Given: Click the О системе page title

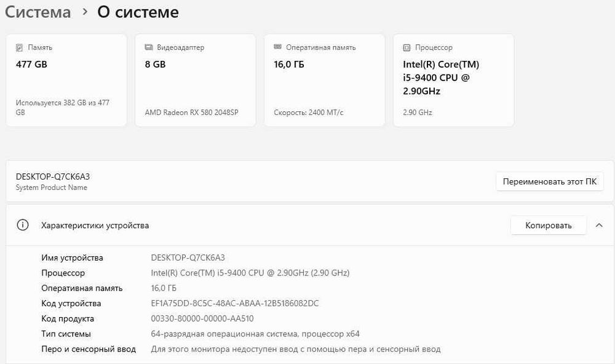Looking at the screenshot, I should coord(138,12).
